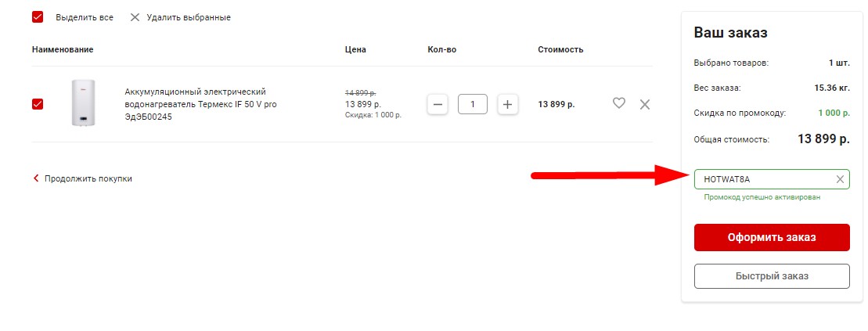Open the Термекс water heater product thumbnail
The image size is (868, 331).
(x=83, y=103)
